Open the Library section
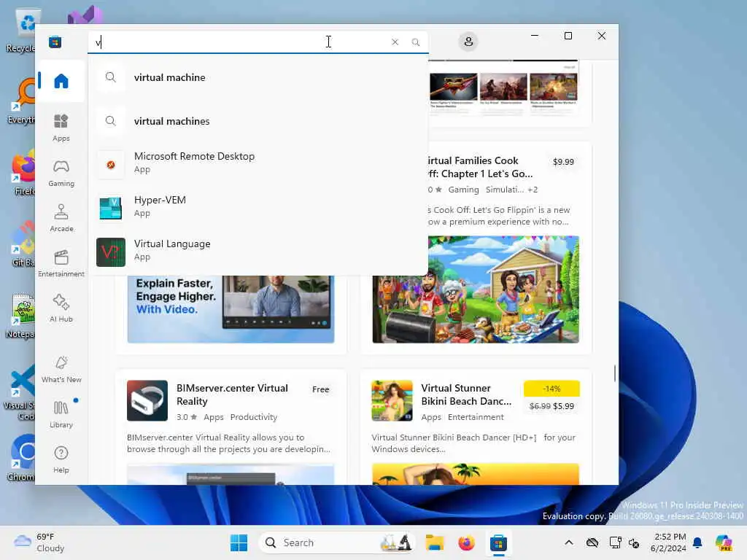Viewport: 747px width, 560px height. pos(61,414)
